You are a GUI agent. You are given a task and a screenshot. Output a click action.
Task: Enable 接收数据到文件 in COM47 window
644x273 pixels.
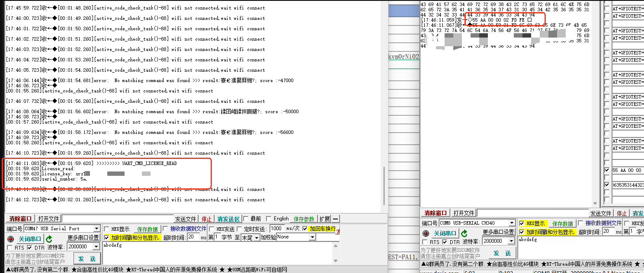[x=165, y=229]
